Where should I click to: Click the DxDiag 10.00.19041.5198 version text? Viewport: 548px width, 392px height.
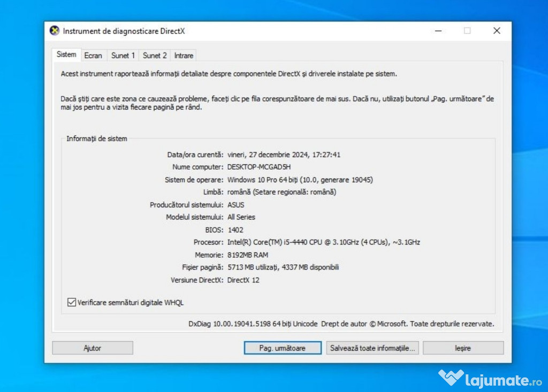253,324
